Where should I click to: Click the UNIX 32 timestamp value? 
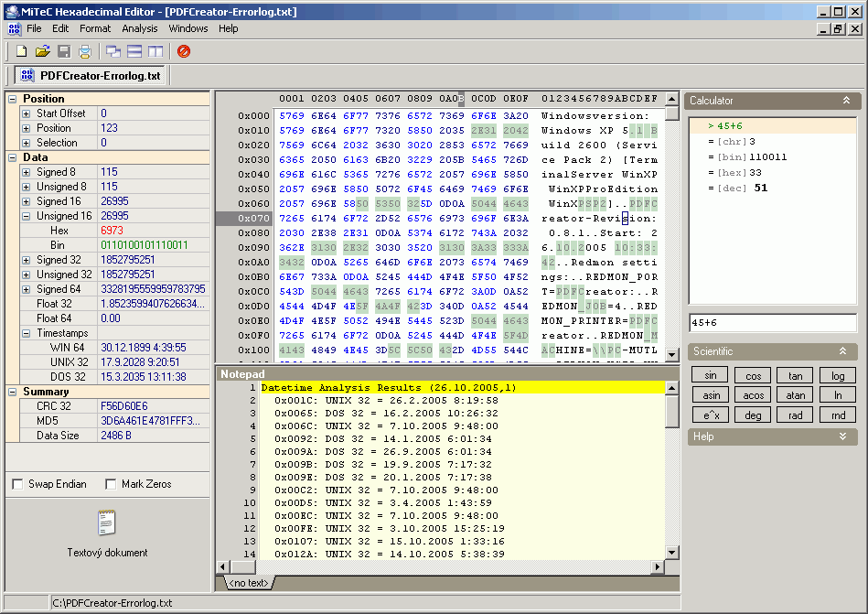tap(140, 362)
